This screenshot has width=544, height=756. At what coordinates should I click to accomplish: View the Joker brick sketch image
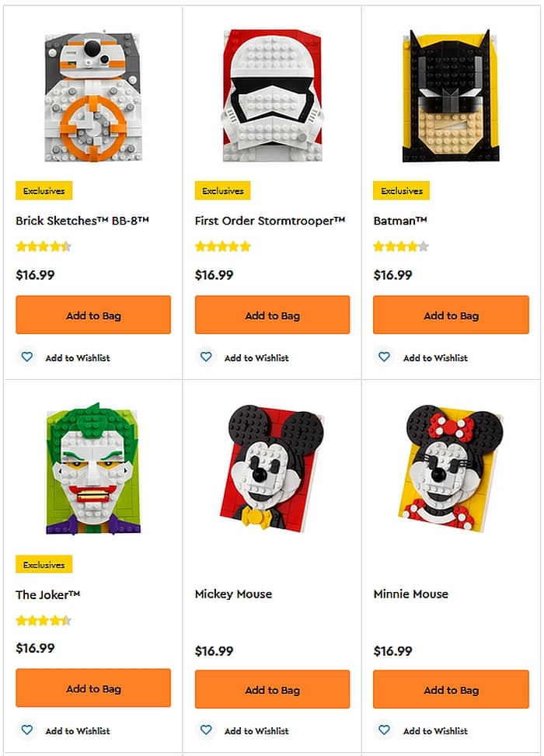[92, 469]
